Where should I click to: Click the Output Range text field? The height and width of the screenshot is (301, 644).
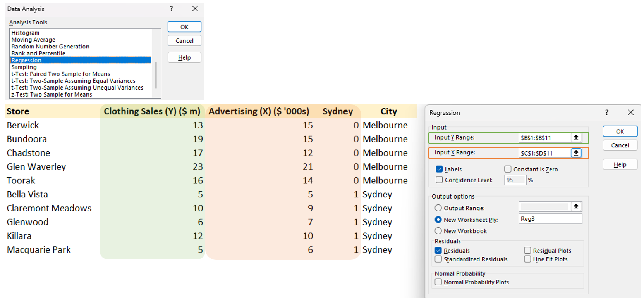(544, 207)
